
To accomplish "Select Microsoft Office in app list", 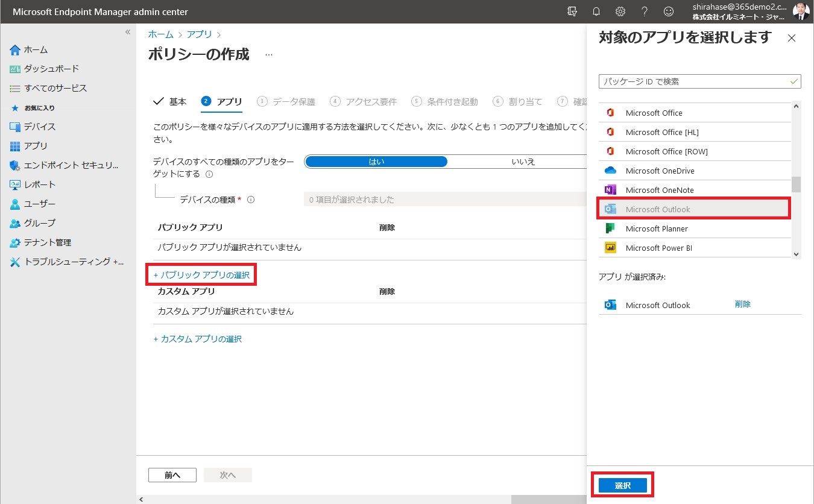I will (x=695, y=113).
